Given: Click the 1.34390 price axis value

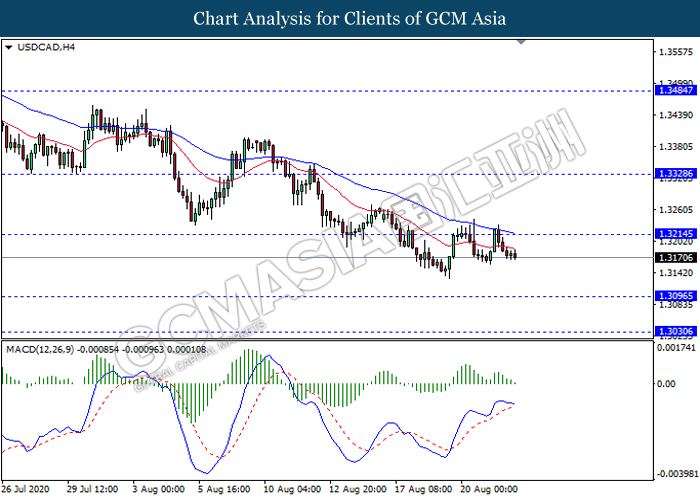Looking at the screenshot, I should (x=676, y=115).
